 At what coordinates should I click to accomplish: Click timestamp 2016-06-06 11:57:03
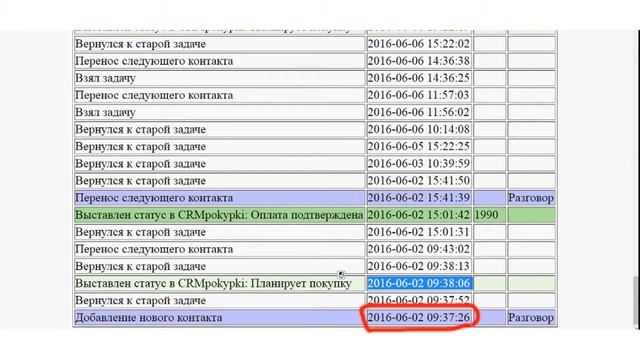pyautogui.click(x=418, y=95)
